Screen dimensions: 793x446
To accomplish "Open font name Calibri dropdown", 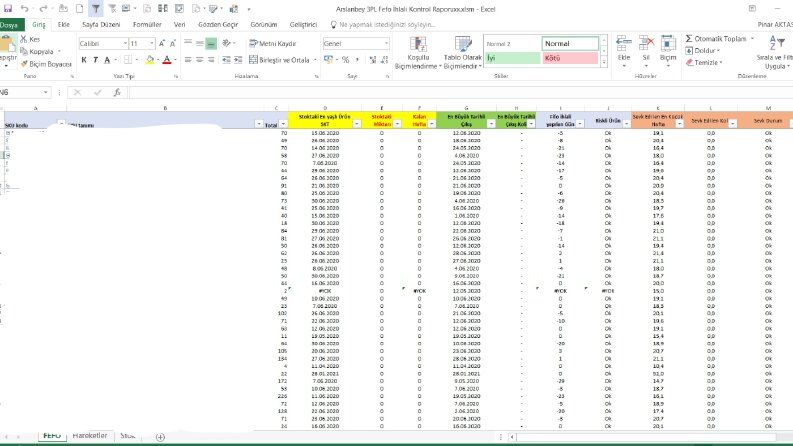I will tap(125, 43).
